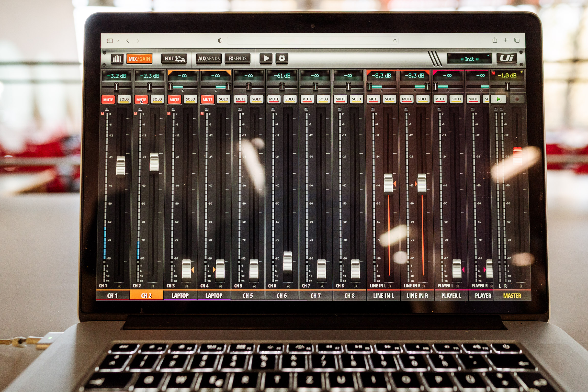Switch to MIX/GAIN view

coord(139,59)
